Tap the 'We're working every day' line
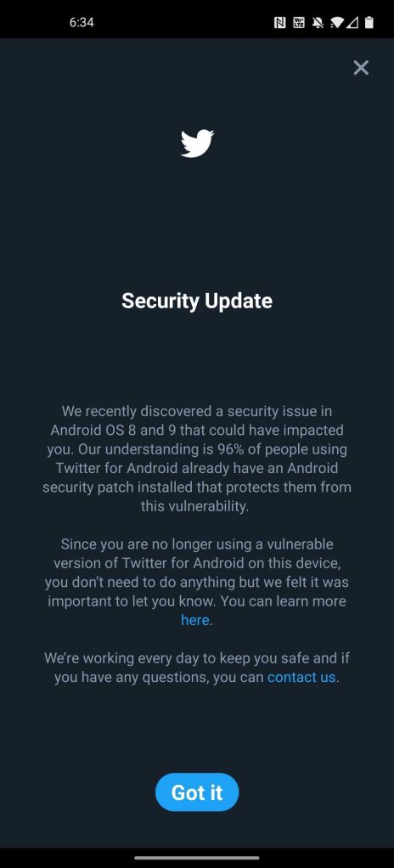The height and width of the screenshot is (868, 394). pyautogui.click(x=197, y=658)
